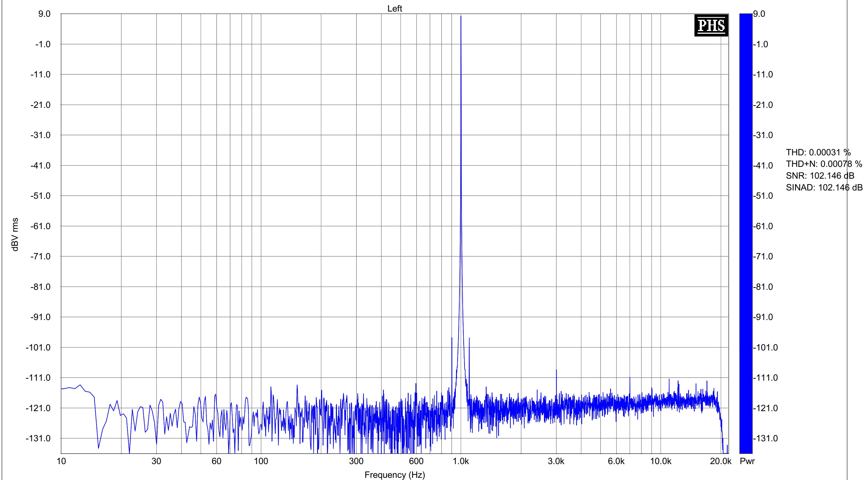Select the SINAD 102.146 dB reading
This screenshot has width=868, height=480.
coord(824,187)
